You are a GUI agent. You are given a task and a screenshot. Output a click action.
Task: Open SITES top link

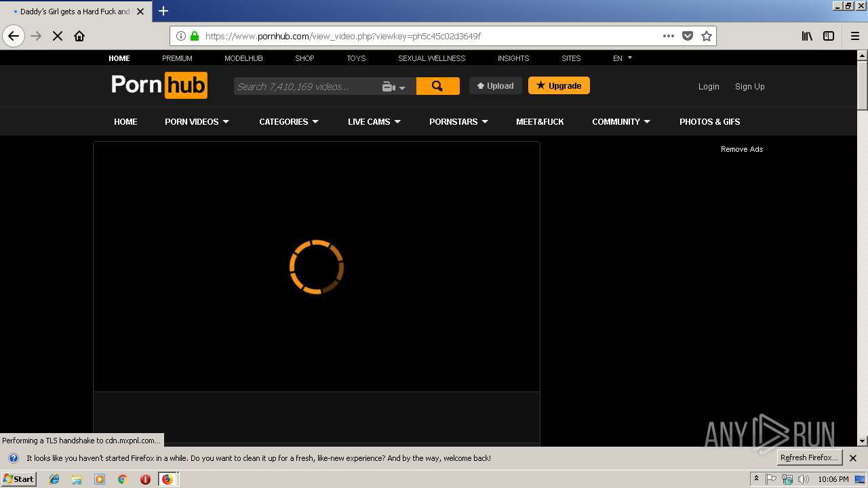571,58
